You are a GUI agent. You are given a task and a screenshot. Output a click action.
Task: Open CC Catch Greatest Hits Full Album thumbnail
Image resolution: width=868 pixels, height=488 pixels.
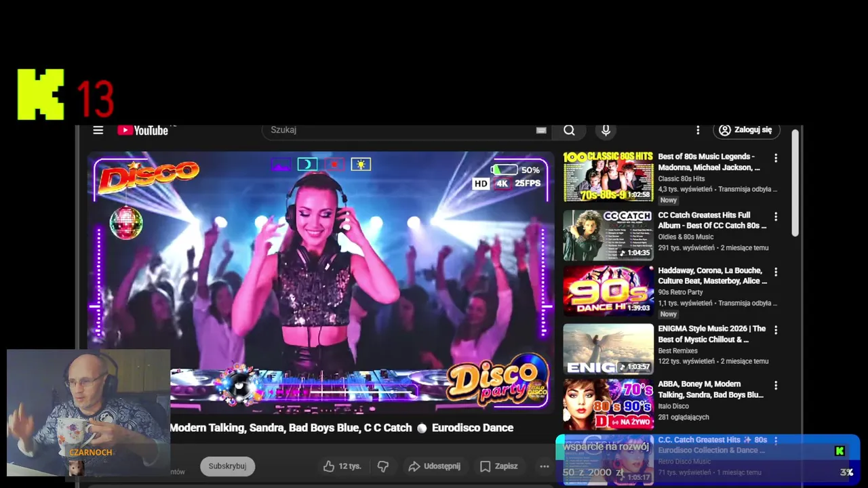[608, 235]
